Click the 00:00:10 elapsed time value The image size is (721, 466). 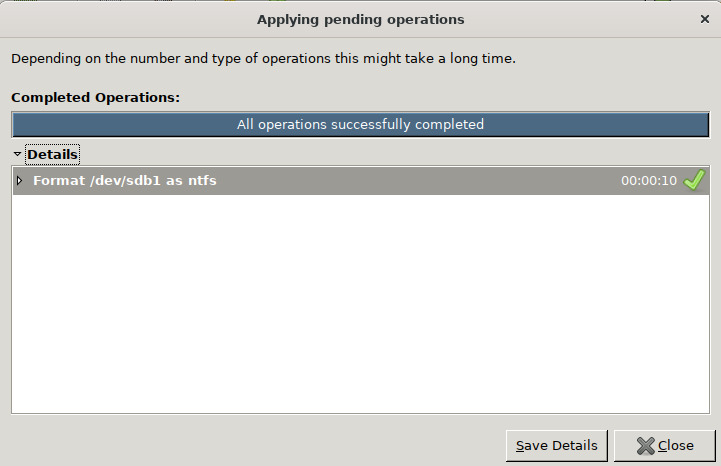pyautogui.click(x=648, y=181)
